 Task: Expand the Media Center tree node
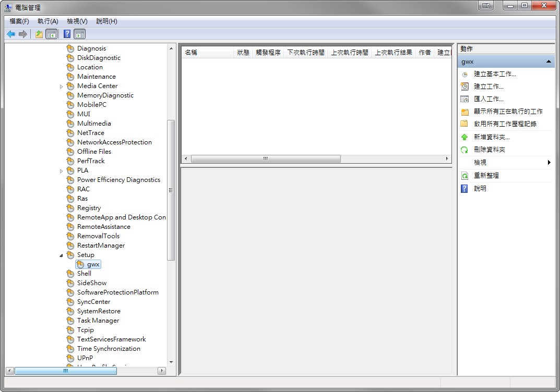point(61,86)
